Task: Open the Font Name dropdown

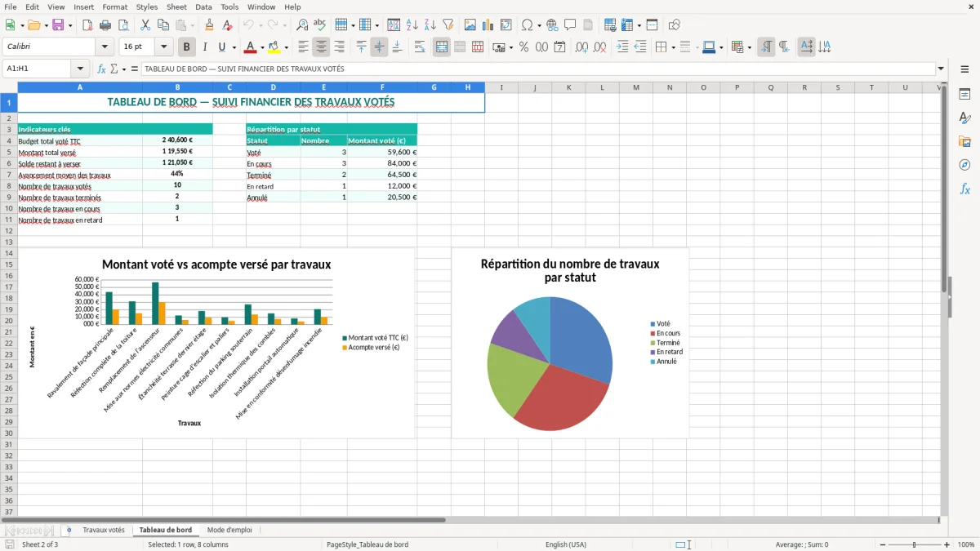Action: pos(105,47)
